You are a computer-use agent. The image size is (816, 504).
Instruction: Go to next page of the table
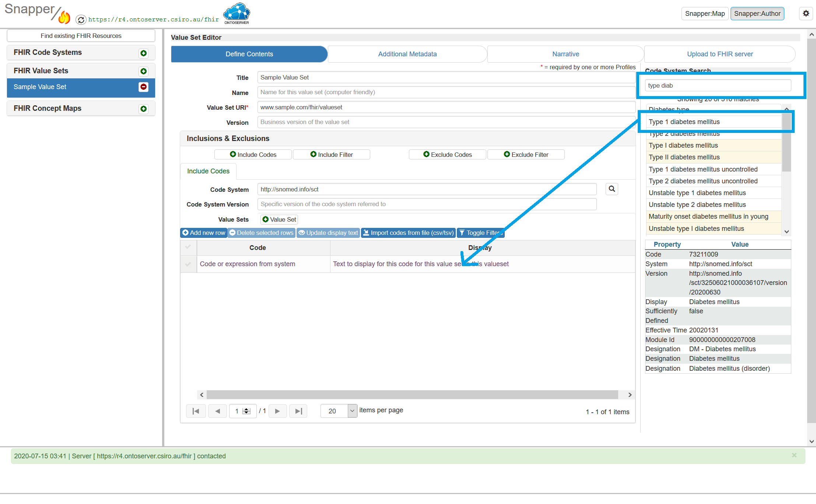click(277, 411)
